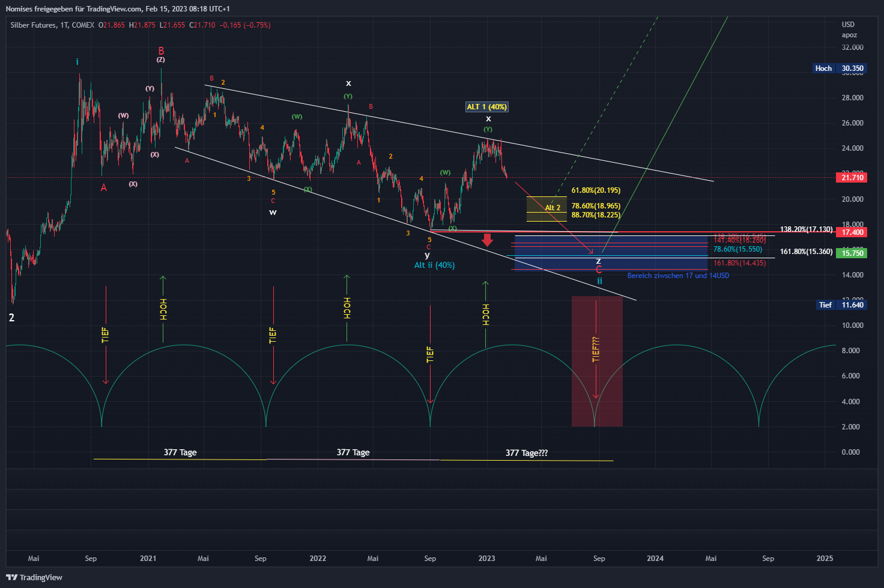Screen dimensions: 884x588
Task: Select the '377 Tage???' cycle label
Action: coord(527,453)
